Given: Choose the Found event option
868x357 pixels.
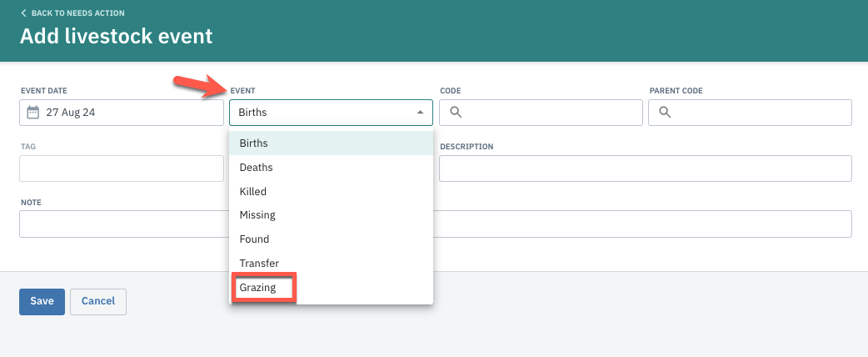Looking at the screenshot, I should click(x=331, y=239).
